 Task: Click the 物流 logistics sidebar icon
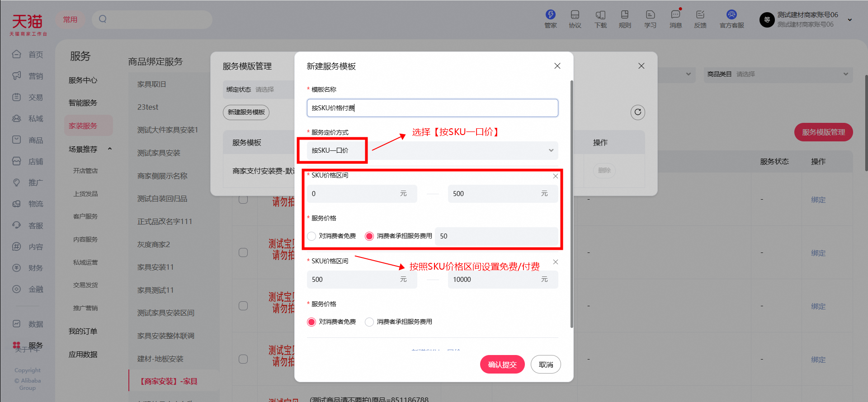(x=17, y=204)
